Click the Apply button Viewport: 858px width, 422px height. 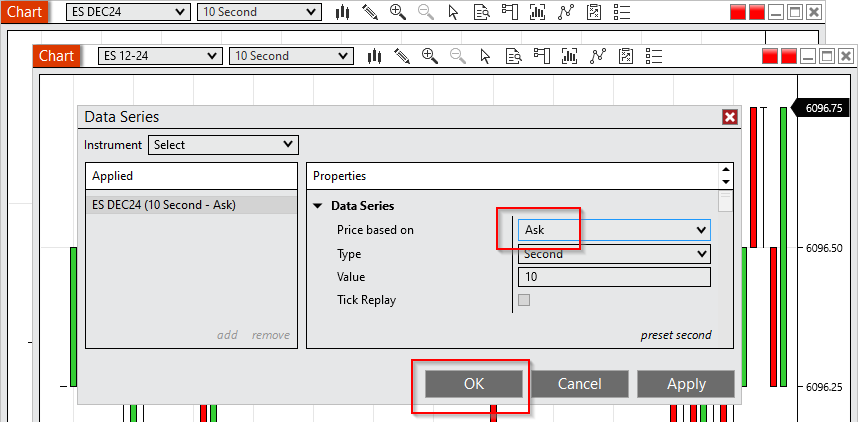click(x=686, y=384)
